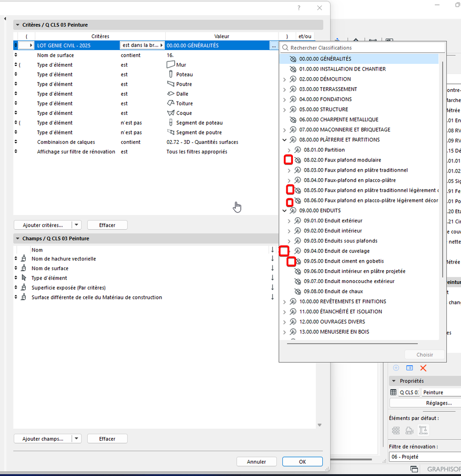Image resolution: width=461 pixels, height=476 pixels.
Task: Select 13.00.00 MENUISERIE EN BOIS classification
Action: pos(334,332)
